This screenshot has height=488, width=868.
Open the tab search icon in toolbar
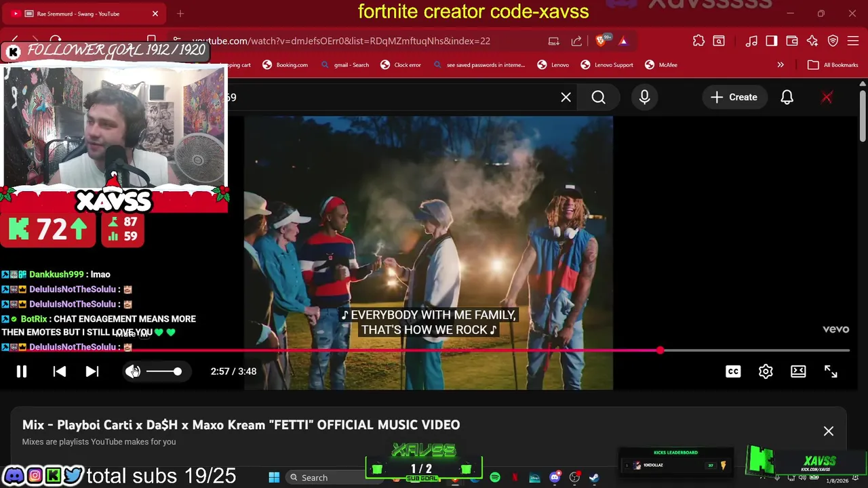[x=719, y=41]
